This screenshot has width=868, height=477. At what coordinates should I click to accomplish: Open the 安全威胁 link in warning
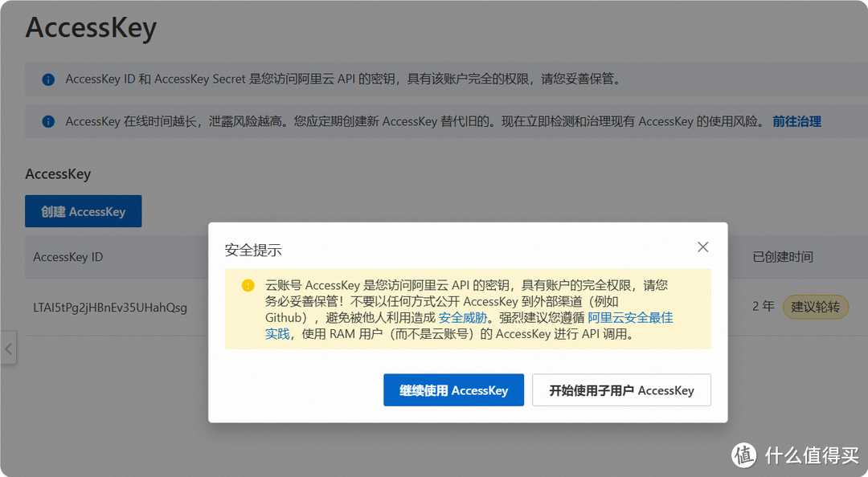click(x=463, y=318)
